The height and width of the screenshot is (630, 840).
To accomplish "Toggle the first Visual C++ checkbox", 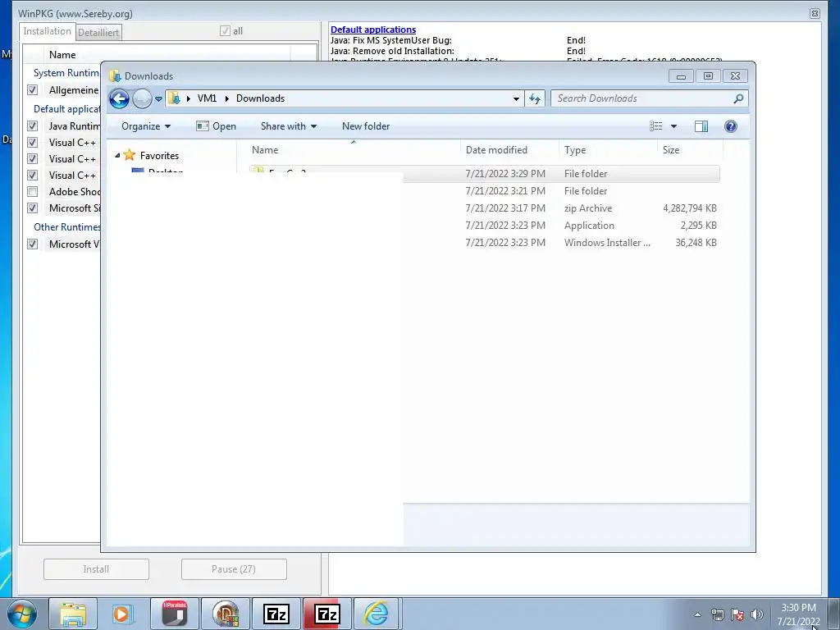I will point(32,143).
